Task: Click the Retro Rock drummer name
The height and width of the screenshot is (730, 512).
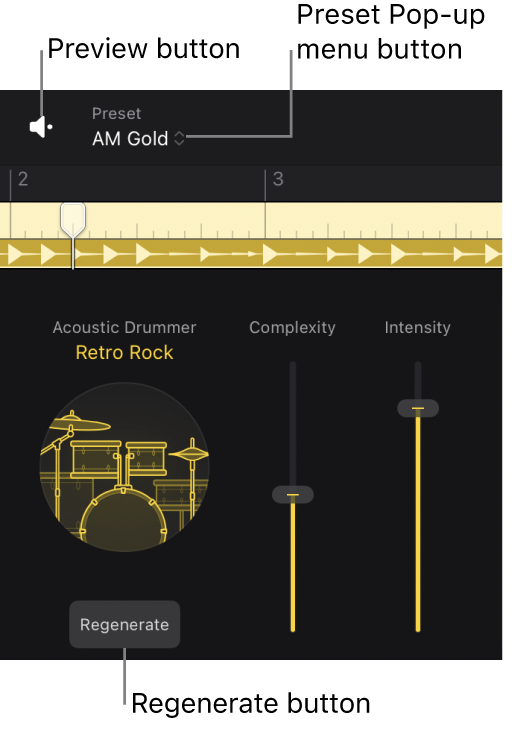Action: point(124,353)
